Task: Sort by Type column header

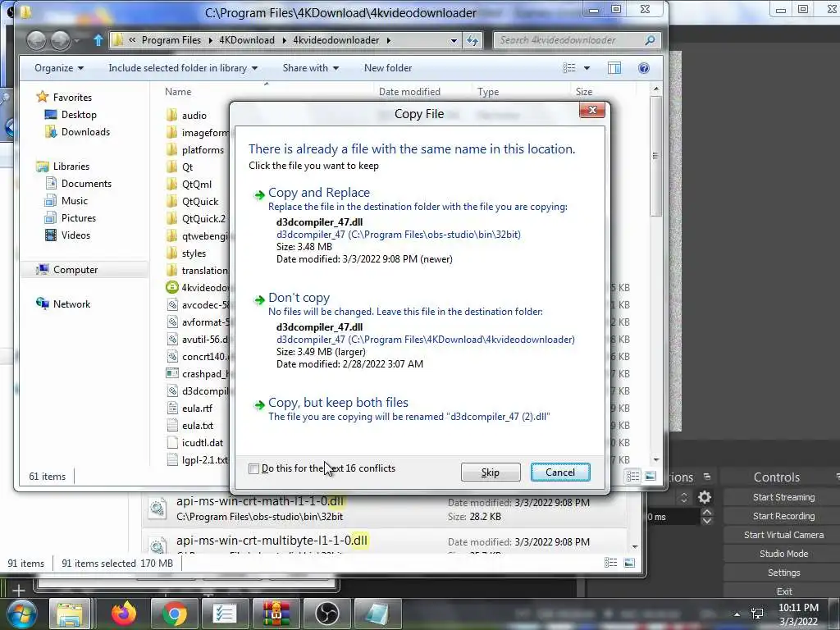Action: coord(487,92)
